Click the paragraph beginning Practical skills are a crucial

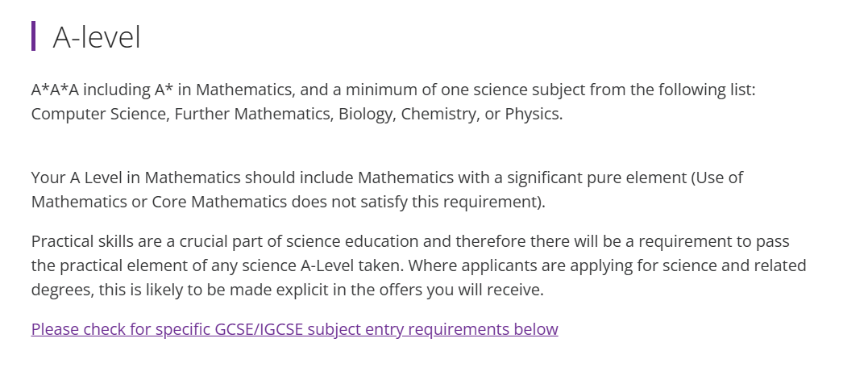point(418,265)
